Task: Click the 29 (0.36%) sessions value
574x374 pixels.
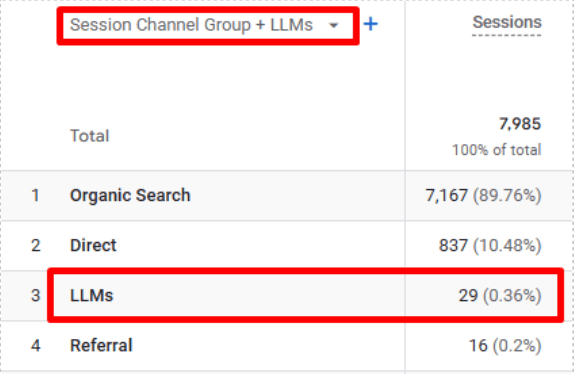Action: tap(500, 296)
